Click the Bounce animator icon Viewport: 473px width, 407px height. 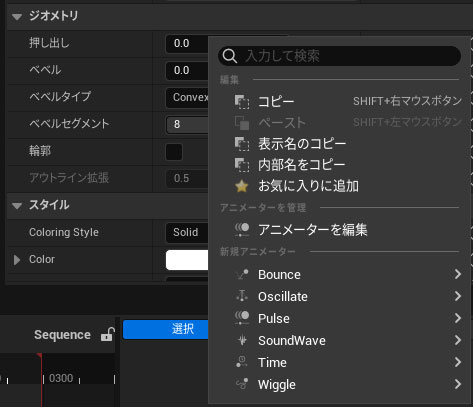[242, 274]
